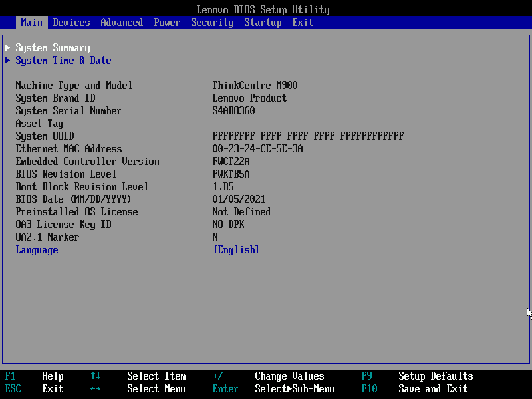Click the OA3 License Key ID label
This screenshot has width=532, height=399.
tap(63, 225)
